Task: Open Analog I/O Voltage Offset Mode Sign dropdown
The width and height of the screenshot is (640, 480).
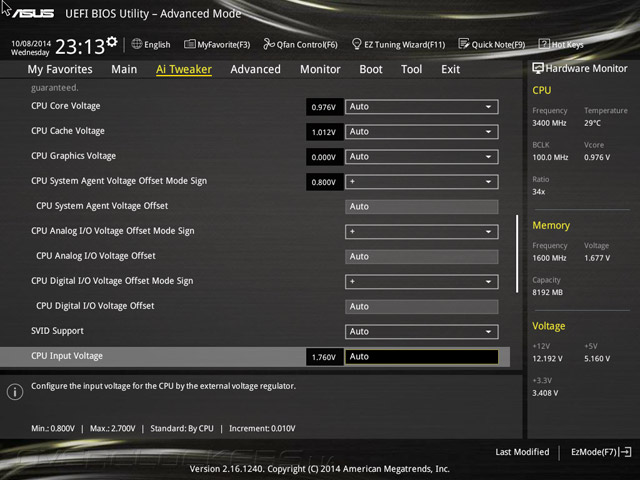Action: tap(422, 232)
